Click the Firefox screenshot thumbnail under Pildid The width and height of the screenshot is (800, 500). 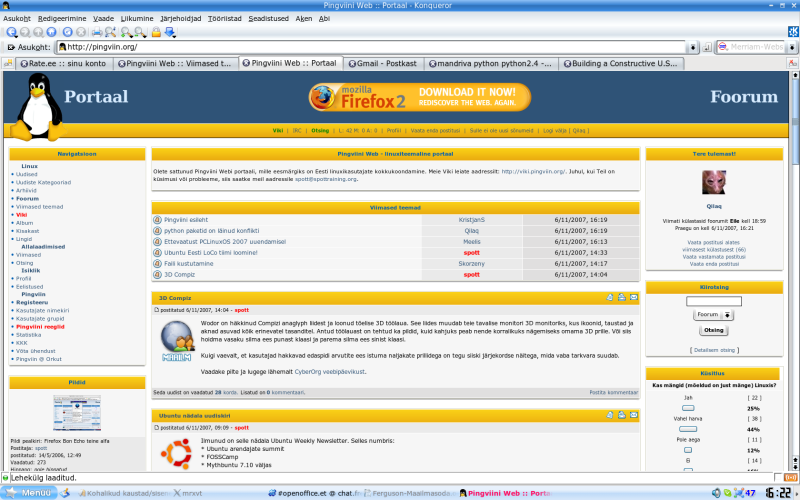[77, 413]
